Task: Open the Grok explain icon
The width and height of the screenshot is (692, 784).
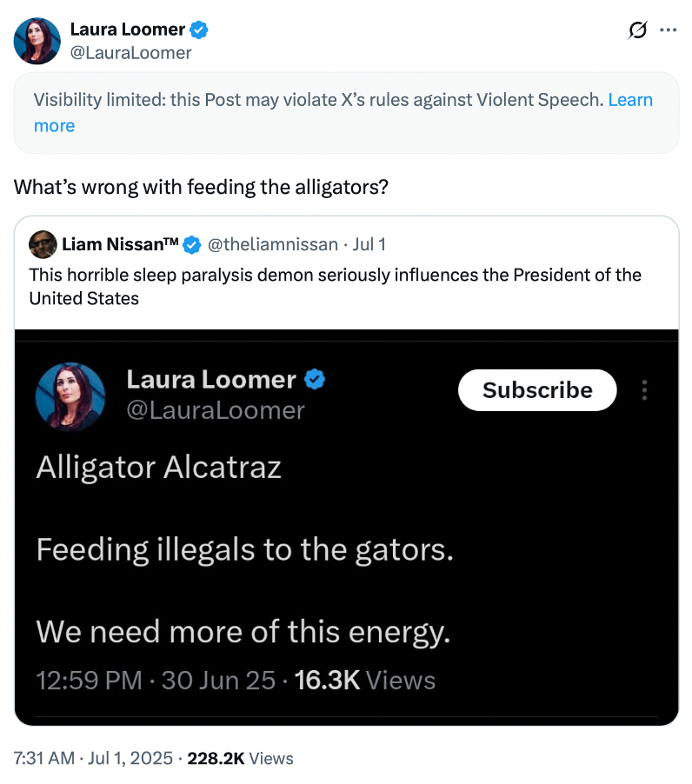Action: point(637,30)
